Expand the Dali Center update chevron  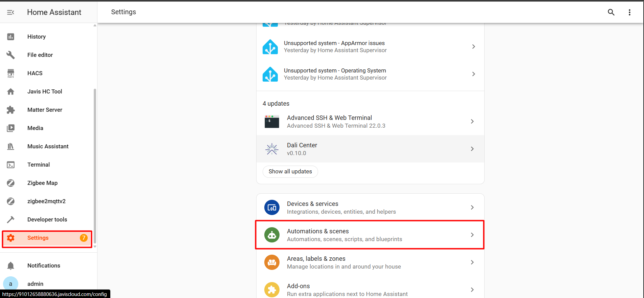tap(472, 149)
